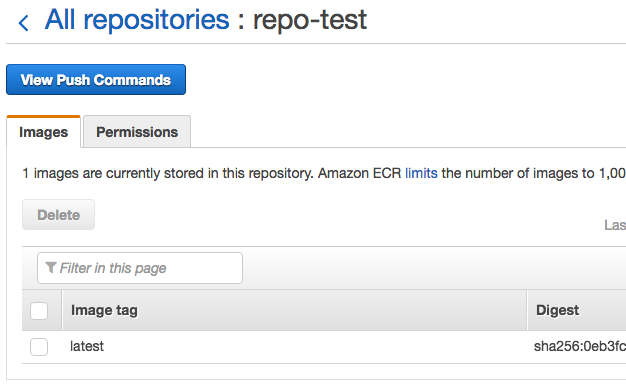Click the partially visible Las label

click(615, 225)
